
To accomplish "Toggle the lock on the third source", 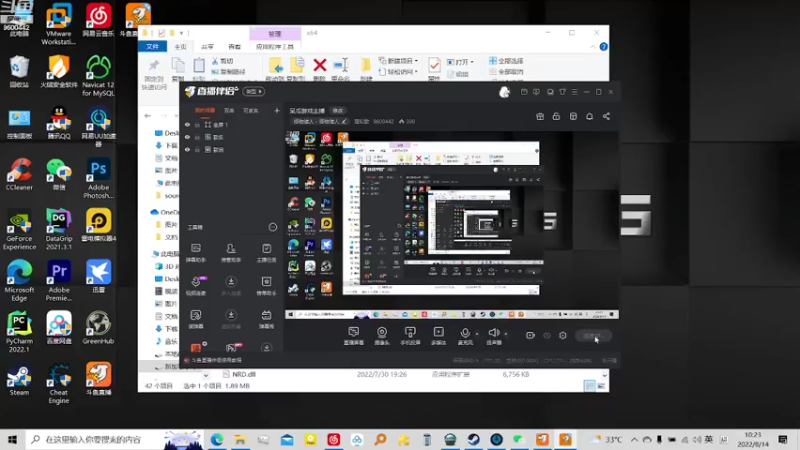I will 197,149.
